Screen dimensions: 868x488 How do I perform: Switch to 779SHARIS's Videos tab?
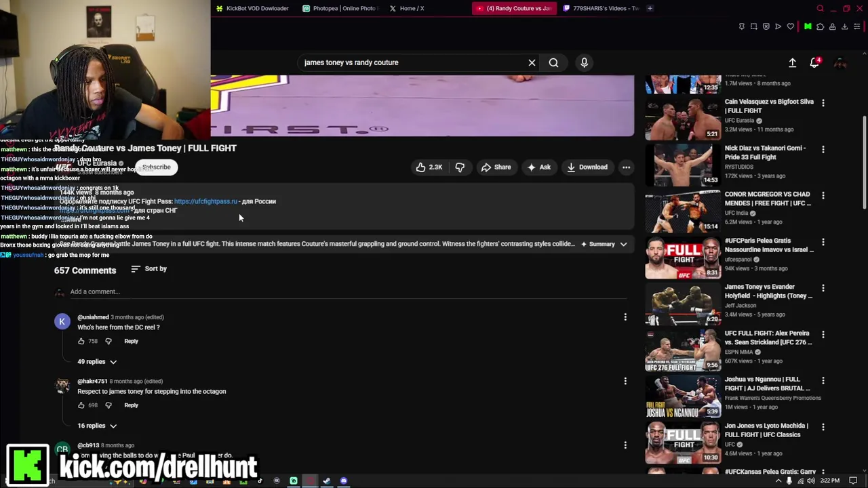click(x=601, y=8)
